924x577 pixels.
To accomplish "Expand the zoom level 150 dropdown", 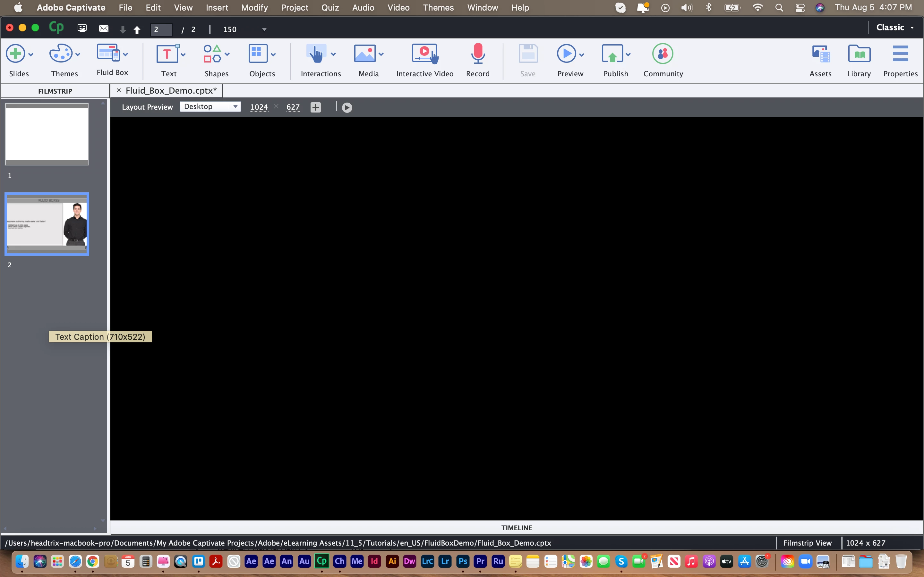I will point(264,29).
